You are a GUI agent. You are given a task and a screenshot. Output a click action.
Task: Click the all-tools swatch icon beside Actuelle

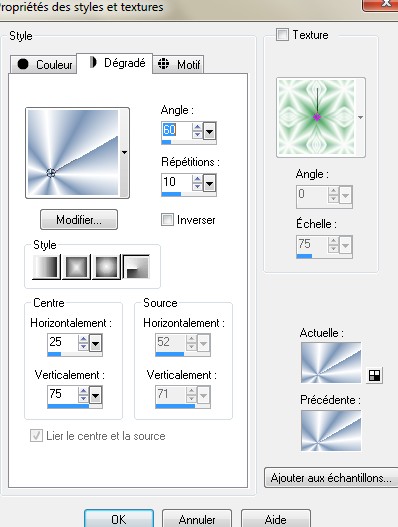point(374,375)
